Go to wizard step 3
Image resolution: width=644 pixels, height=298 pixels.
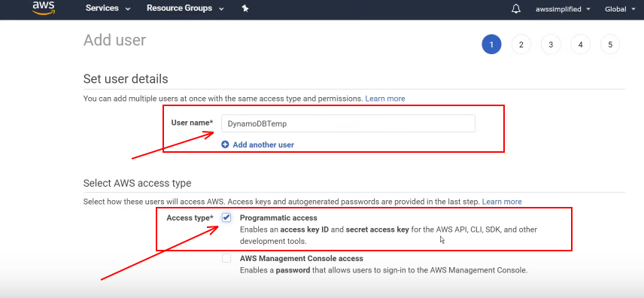pyautogui.click(x=551, y=44)
